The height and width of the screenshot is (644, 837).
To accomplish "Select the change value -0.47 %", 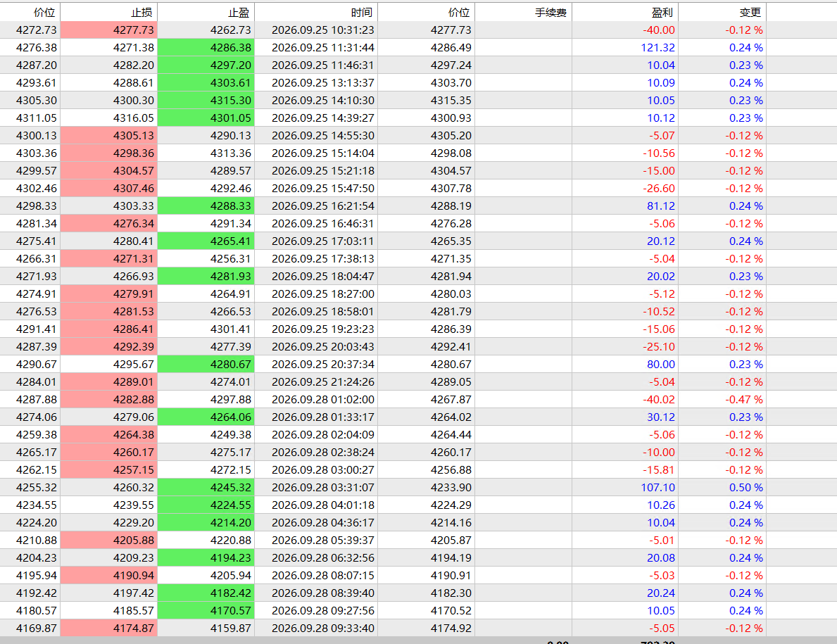I will pos(743,400).
